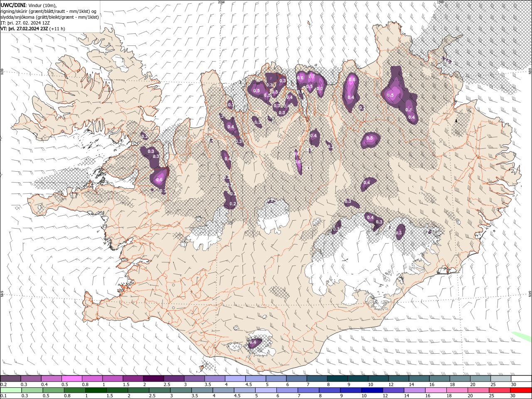This screenshot has height=399, width=532.
Task: Click the bright pink 0.5–0.8 swatch in the upper legend row
Action: (71, 379)
